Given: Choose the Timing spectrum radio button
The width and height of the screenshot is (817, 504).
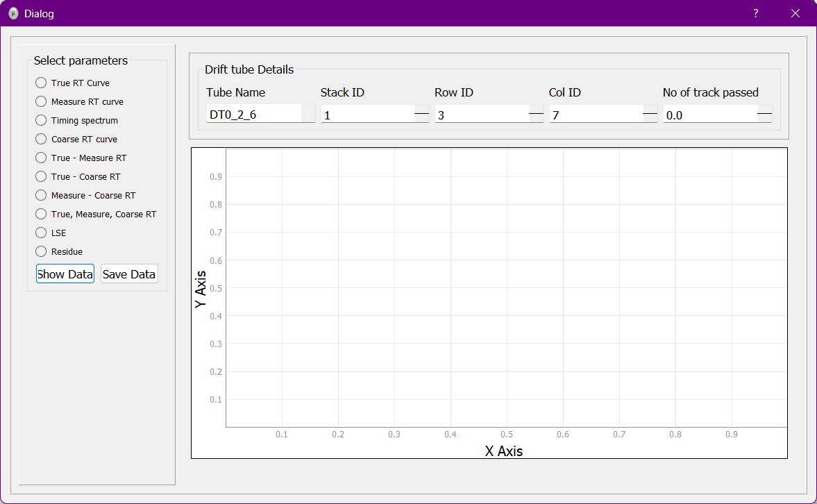Looking at the screenshot, I should [76, 120].
